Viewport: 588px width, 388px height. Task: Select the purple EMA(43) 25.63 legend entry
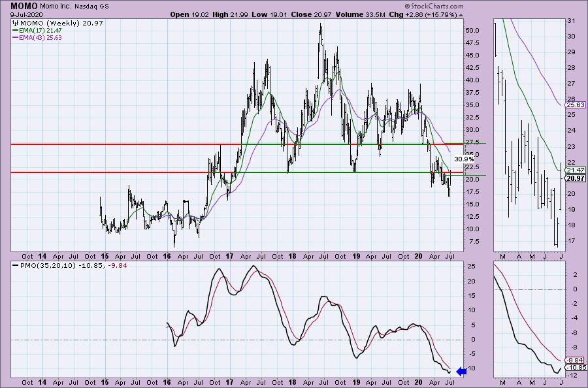point(37,37)
